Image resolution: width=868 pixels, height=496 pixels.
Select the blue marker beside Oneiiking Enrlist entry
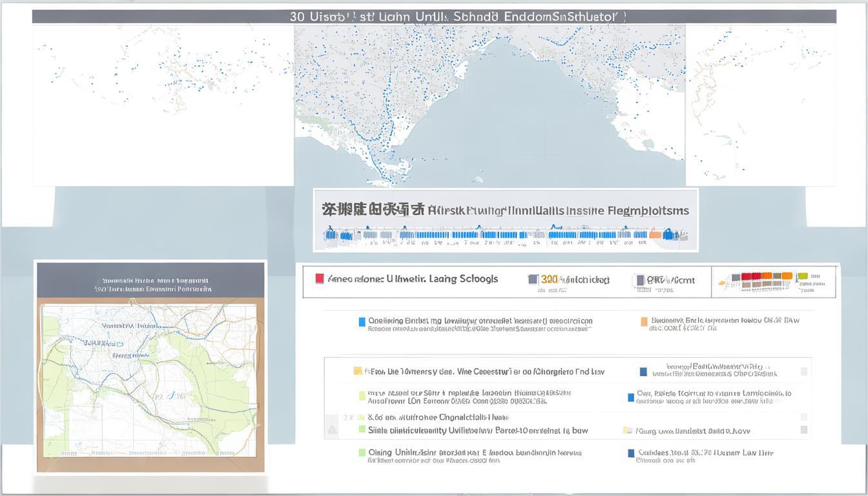point(362,322)
